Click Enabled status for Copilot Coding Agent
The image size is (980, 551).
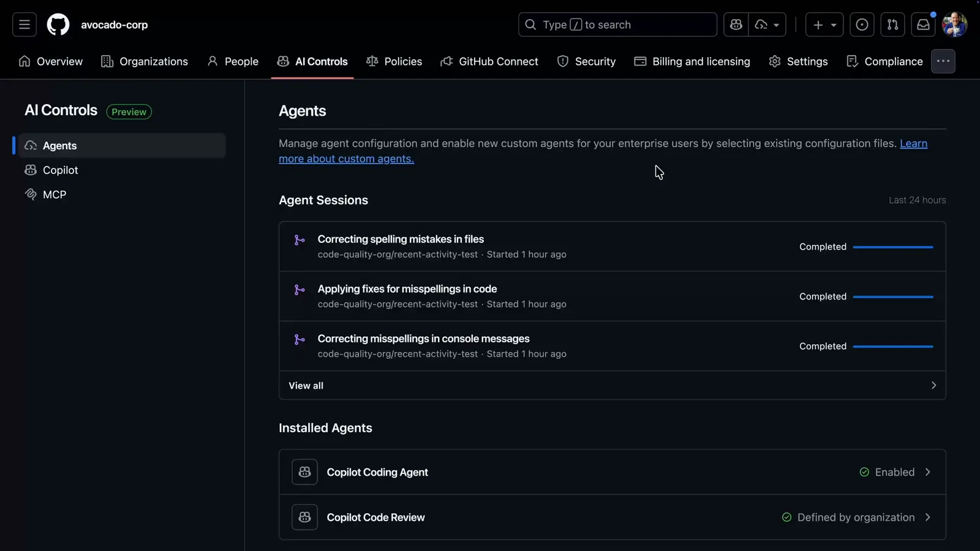point(887,472)
